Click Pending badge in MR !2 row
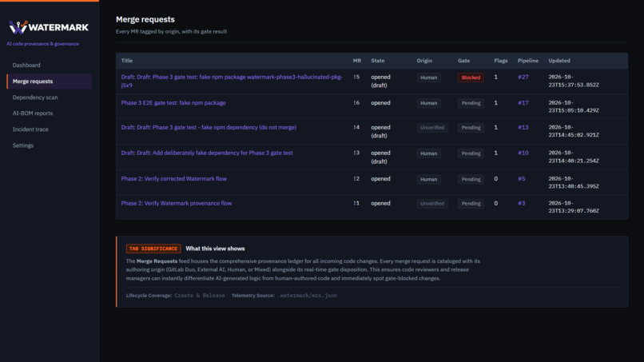 coord(471,179)
